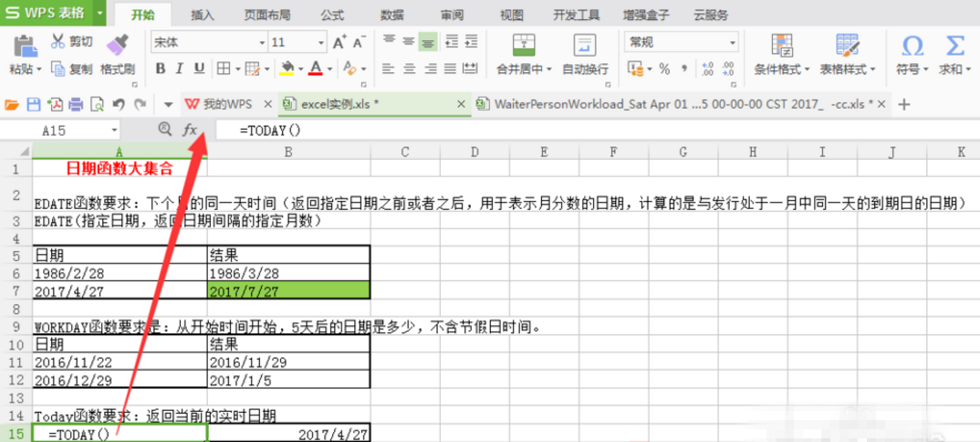980x442 pixels.
Task: Click the Format Painter (格式刷) icon
Action: pyautogui.click(x=117, y=47)
